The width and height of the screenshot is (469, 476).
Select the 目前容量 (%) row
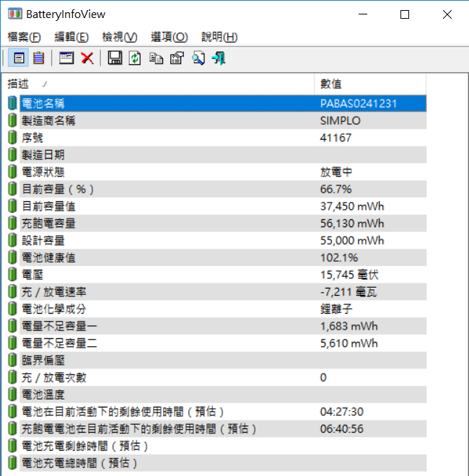tap(217, 189)
